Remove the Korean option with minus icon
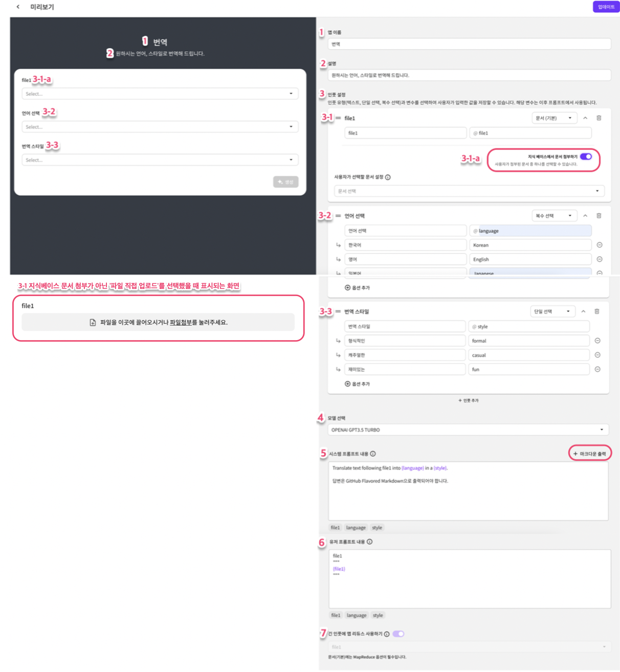This screenshot has height=672, width=620. pos(600,245)
